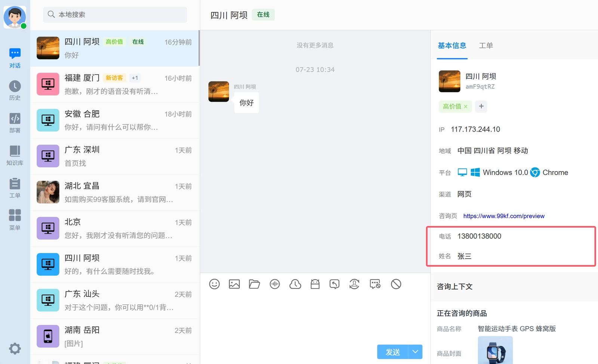Click the visitor avatar in info panel
Screen dimensions: 598x364
point(450,81)
